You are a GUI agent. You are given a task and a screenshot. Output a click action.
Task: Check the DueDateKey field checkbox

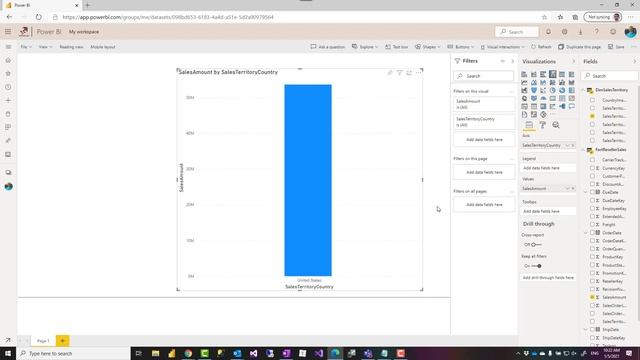pos(592,200)
